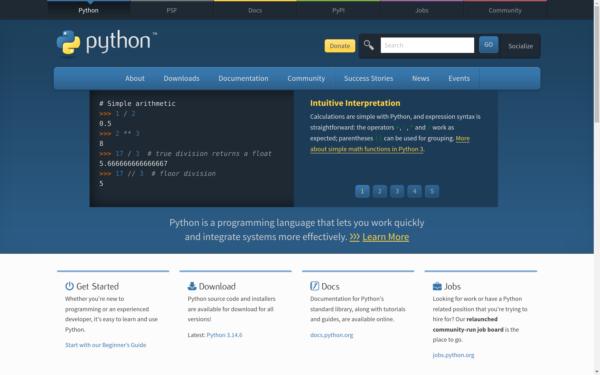Click the Docs section icon
Viewport: 600px width, 375px height.
point(314,286)
